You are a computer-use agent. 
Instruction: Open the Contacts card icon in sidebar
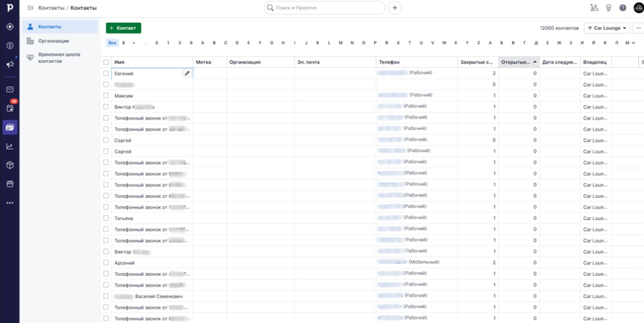pos(10,127)
